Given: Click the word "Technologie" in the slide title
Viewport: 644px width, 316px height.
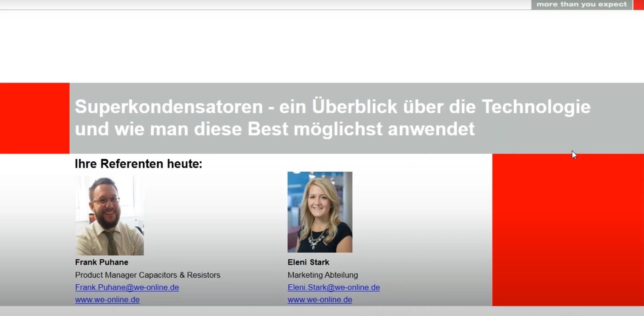Looking at the screenshot, I should point(536,107).
